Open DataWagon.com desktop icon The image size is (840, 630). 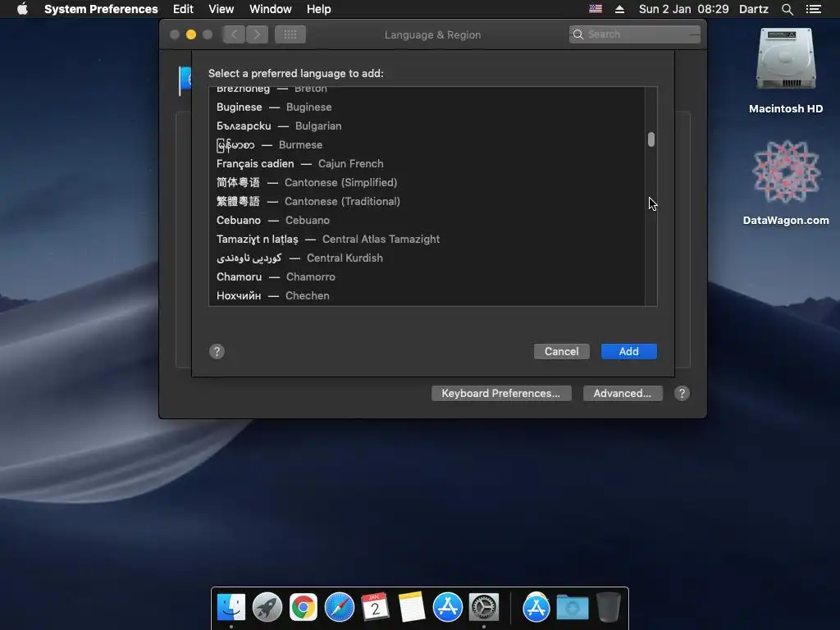coord(786,171)
